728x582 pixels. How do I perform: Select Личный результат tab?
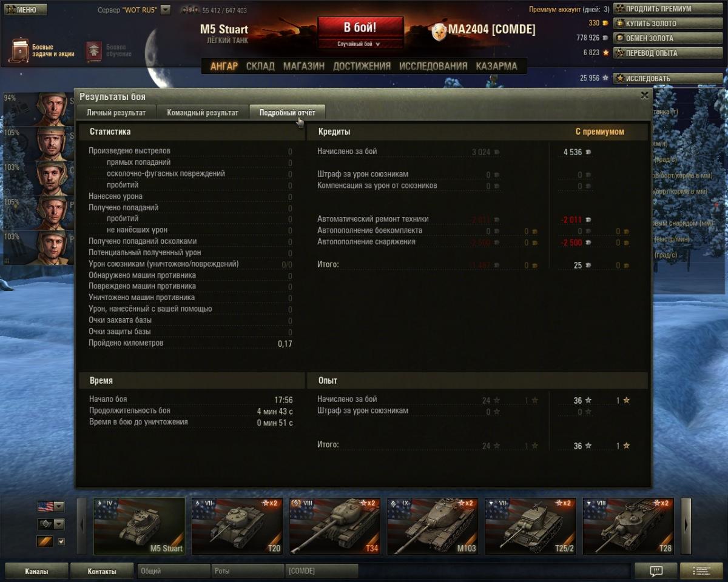click(x=116, y=112)
